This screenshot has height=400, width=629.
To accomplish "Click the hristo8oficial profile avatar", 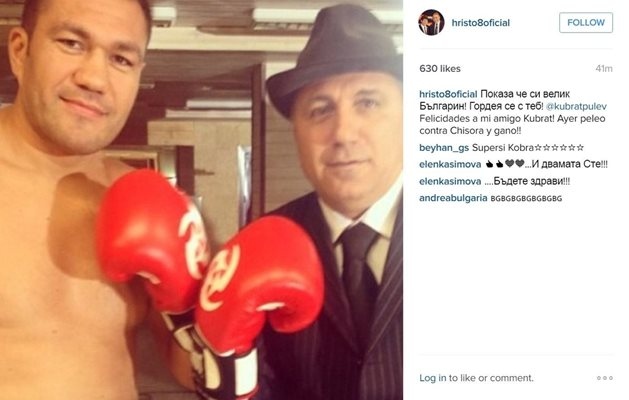I will point(432,22).
